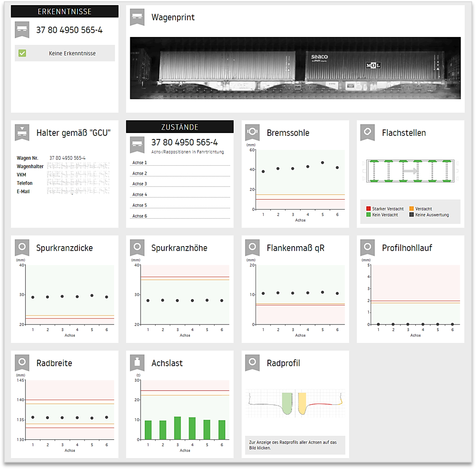Click wagon number heading in Zustände panel
This screenshot has width=476, height=469.
pyautogui.click(x=184, y=142)
